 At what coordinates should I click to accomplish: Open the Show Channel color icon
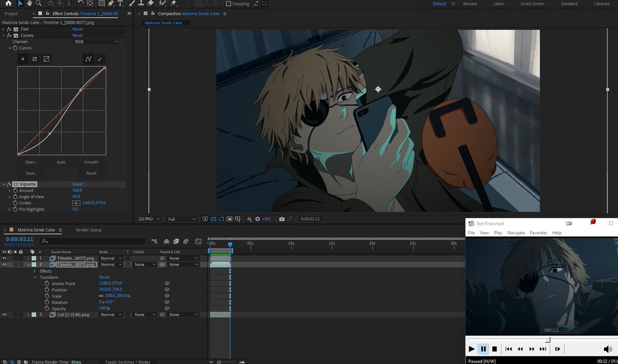pos(249,219)
